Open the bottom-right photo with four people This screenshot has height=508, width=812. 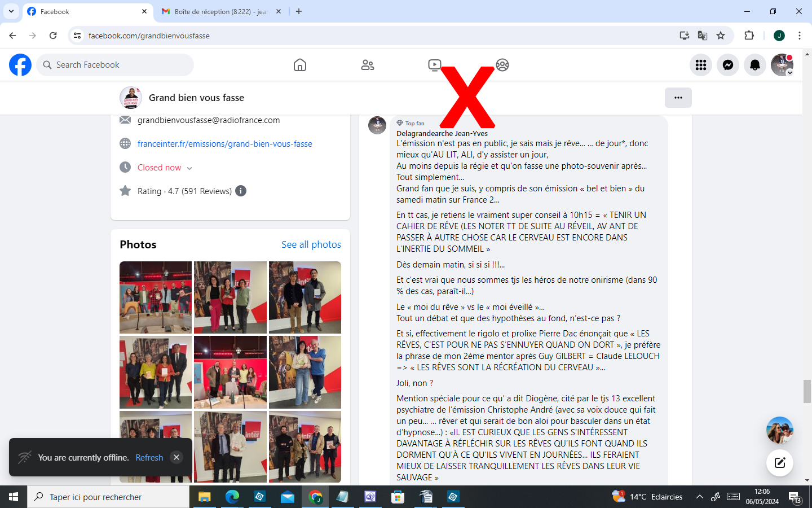pyautogui.click(x=305, y=446)
